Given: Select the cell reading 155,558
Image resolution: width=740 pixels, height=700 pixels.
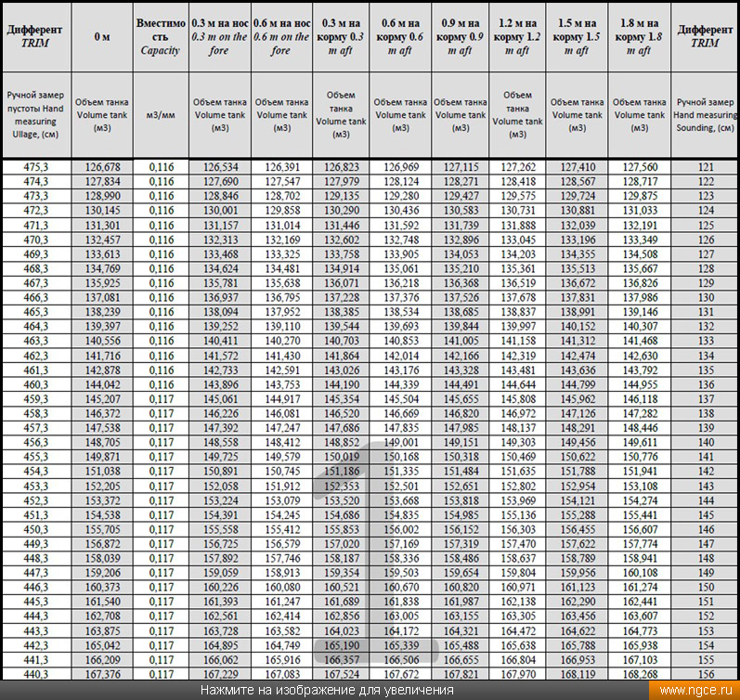Looking at the screenshot, I should tap(220, 529).
